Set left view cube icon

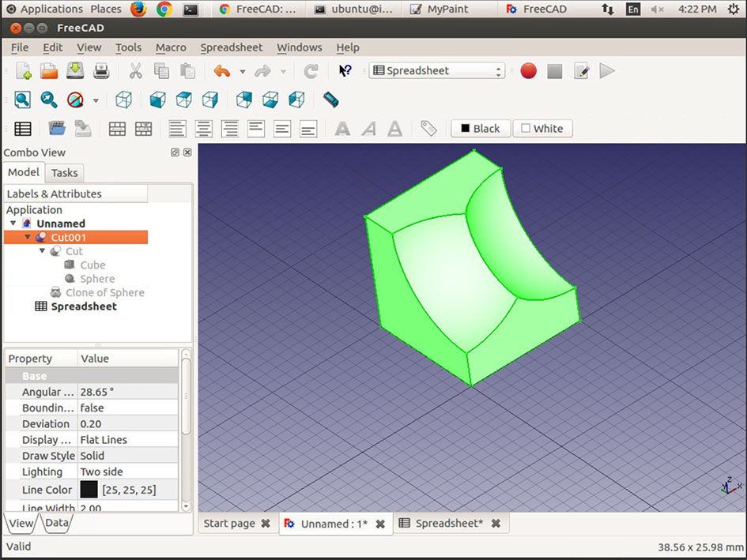point(296,100)
